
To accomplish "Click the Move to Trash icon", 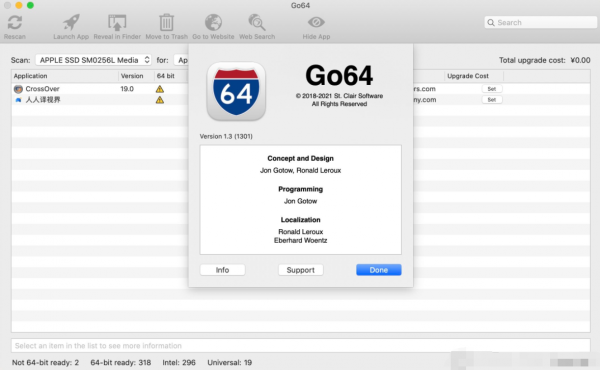I will tap(166, 23).
